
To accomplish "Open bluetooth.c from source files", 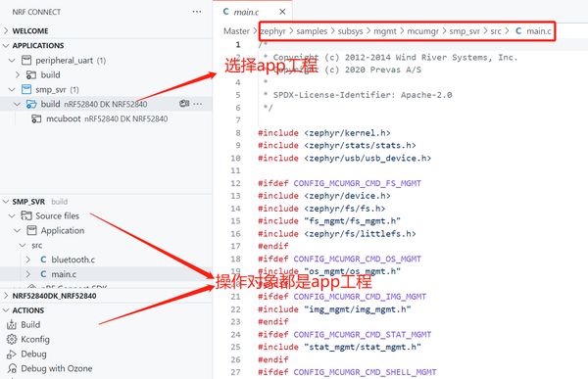I will (73, 260).
